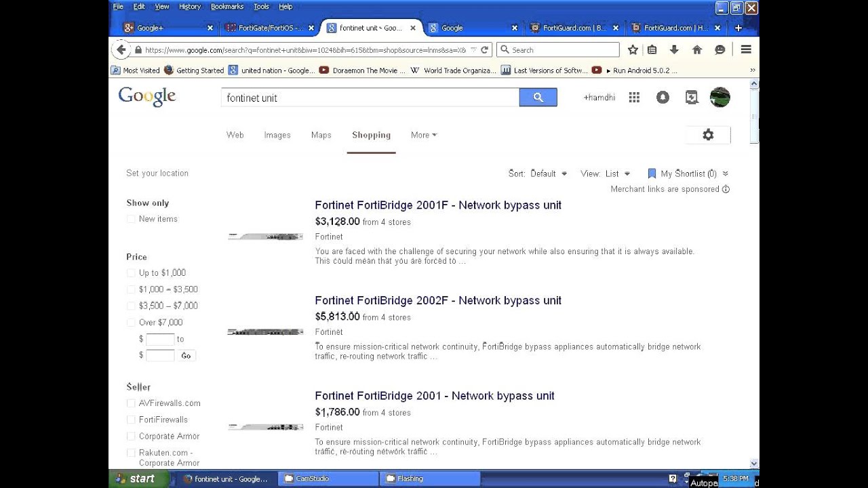Open Fortinet FortiBridge 2001 product link
The width and height of the screenshot is (868, 488).
pos(435,396)
